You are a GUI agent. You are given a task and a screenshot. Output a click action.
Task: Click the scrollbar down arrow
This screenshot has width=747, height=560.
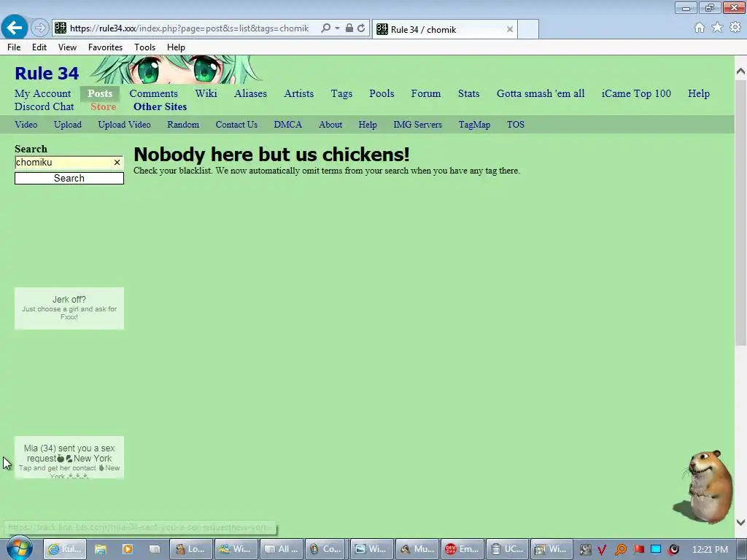(x=740, y=522)
